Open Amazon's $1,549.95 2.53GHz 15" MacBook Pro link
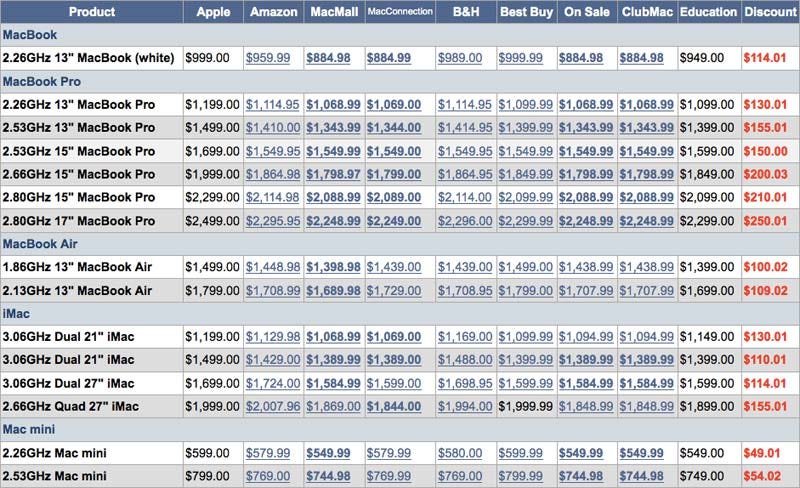Screen dimensions: 800x488 coord(273,152)
